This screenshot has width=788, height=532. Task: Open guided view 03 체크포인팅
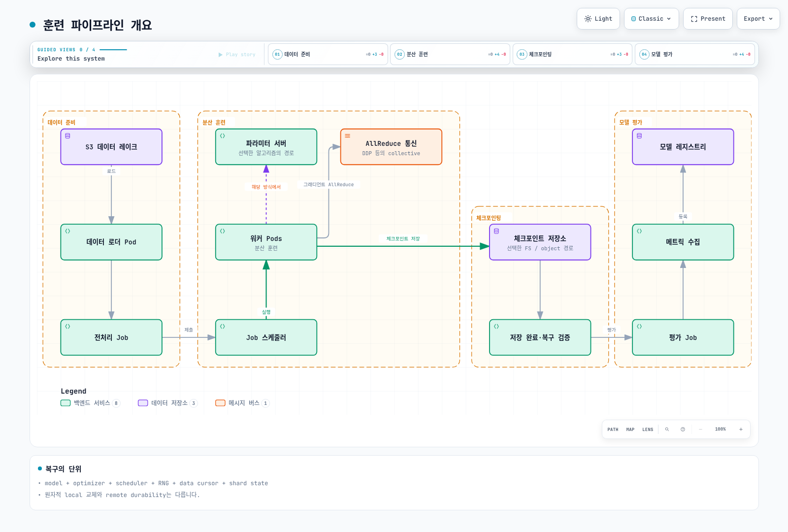(x=572, y=54)
